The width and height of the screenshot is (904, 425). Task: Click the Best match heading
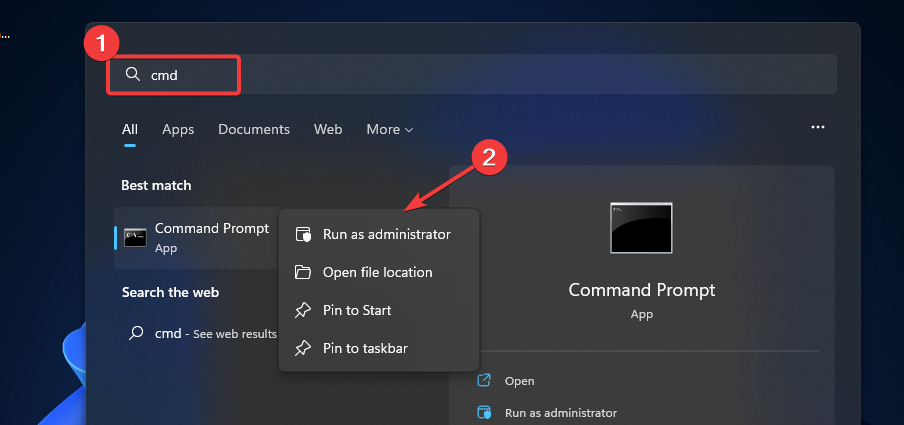156,185
